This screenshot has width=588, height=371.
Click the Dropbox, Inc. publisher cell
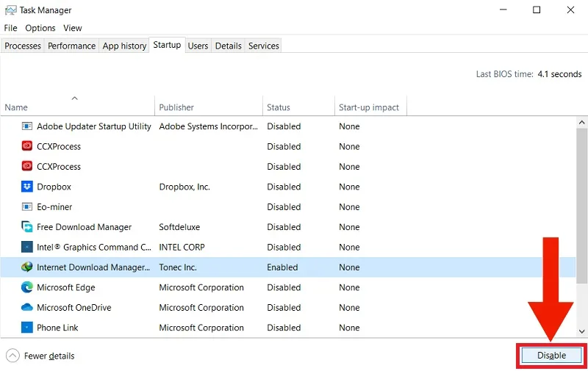184,187
